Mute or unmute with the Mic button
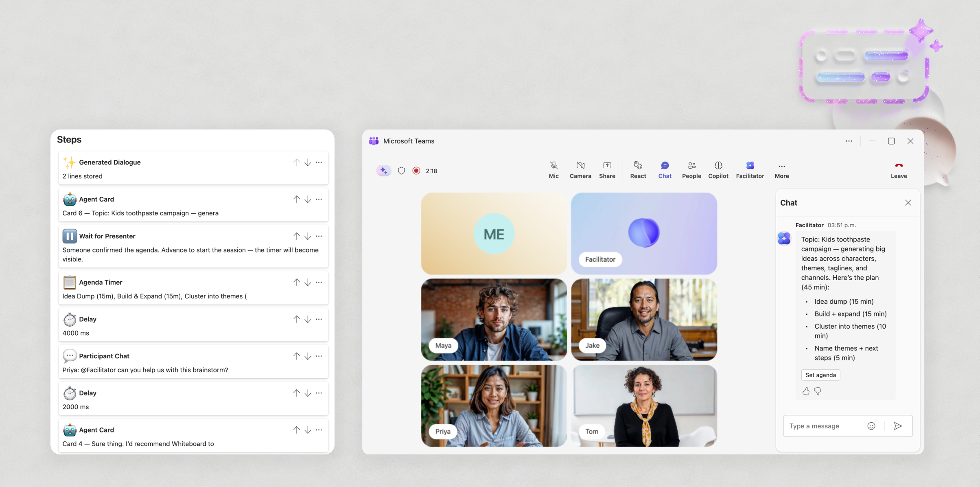This screenshot has width=980, height=487. (553, 170)
